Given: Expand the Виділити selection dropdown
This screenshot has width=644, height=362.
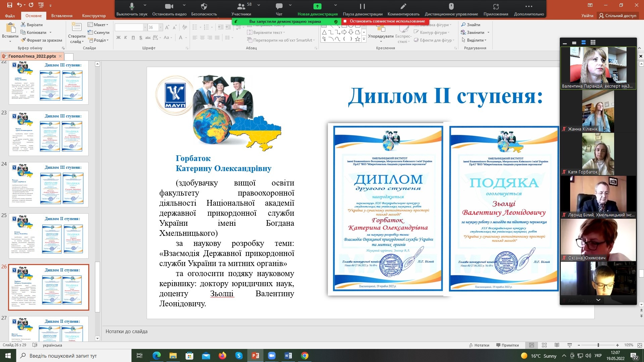Looking at the screenshot, I should (476, 40).
